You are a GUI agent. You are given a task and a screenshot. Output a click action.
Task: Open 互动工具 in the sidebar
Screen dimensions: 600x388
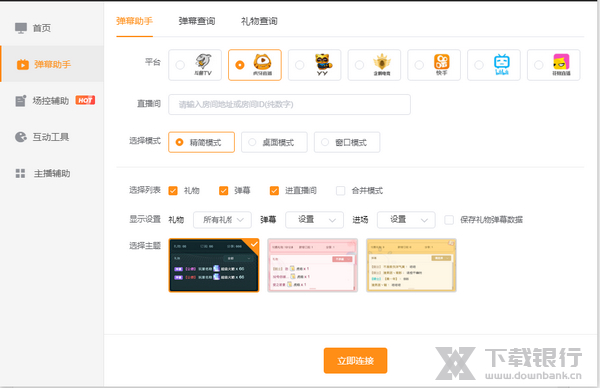click(x=52, y=137)
